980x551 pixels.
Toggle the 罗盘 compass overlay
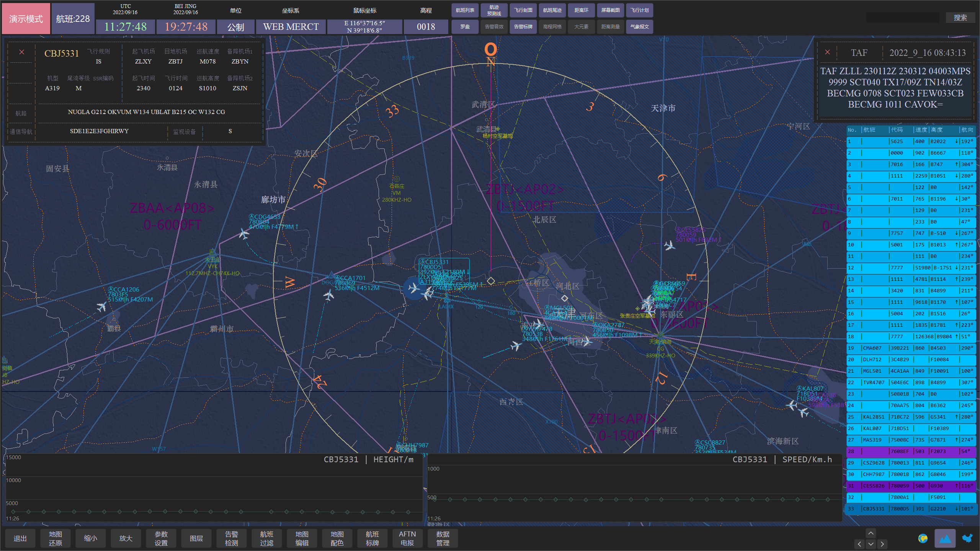pyautogui.click(x=465, y=27)
